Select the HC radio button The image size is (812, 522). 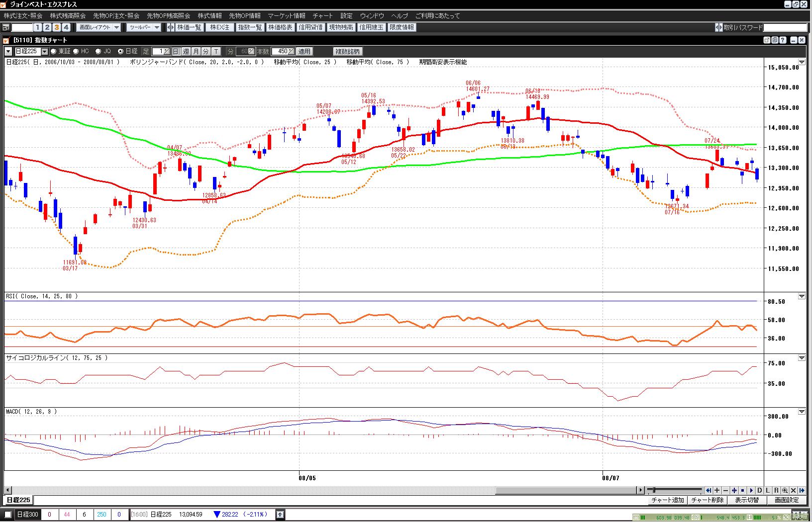coord(76,51)
